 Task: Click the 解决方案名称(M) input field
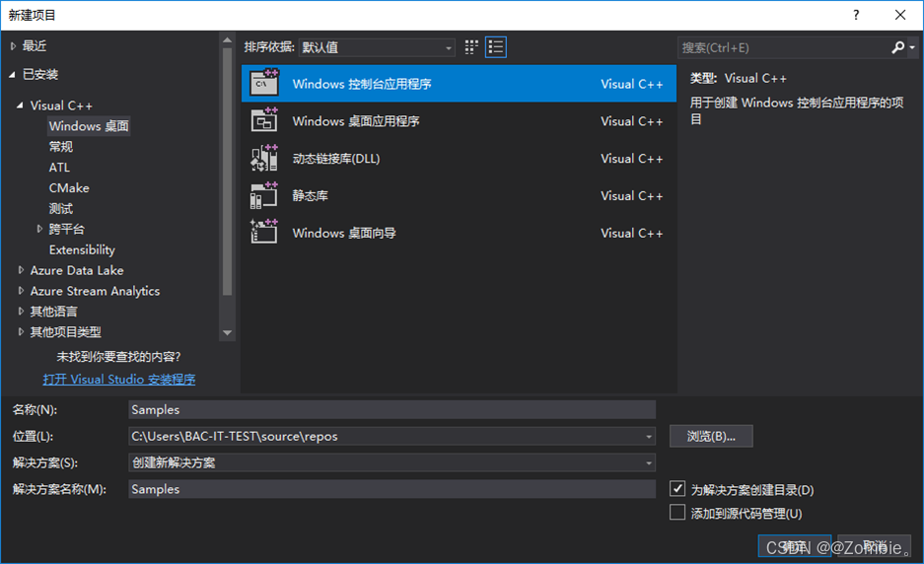[x=391, y=489]
